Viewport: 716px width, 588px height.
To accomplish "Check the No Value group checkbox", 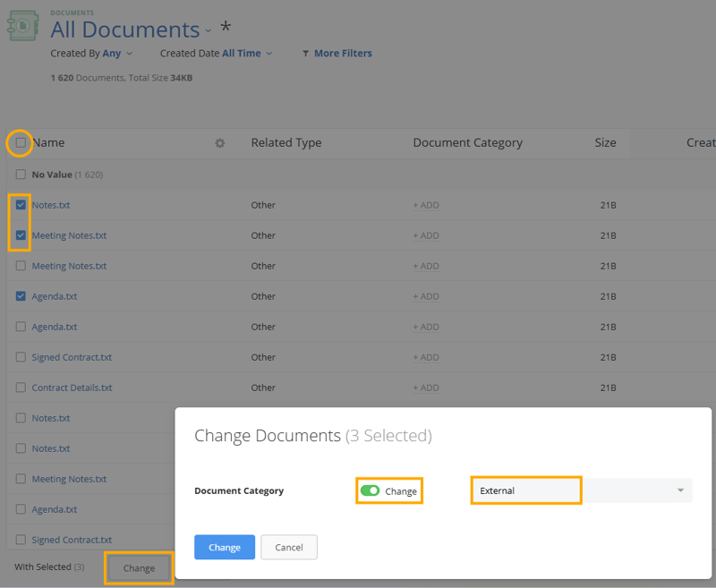I will 21,175.
